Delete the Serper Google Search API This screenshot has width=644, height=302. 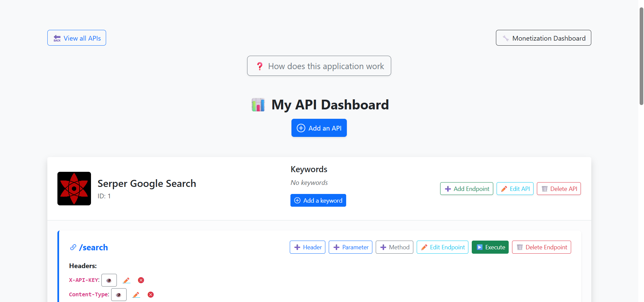click(559, 189)
